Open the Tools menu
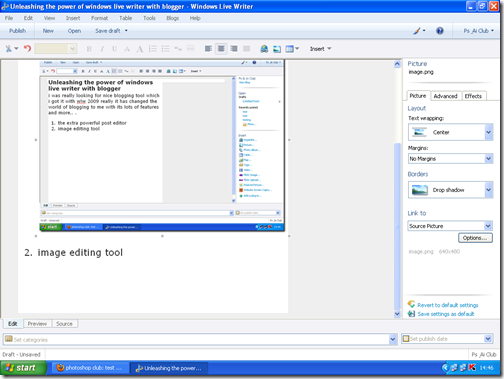Screen dimensions: 504x379 pyautogui.click(x=149, y=18)
